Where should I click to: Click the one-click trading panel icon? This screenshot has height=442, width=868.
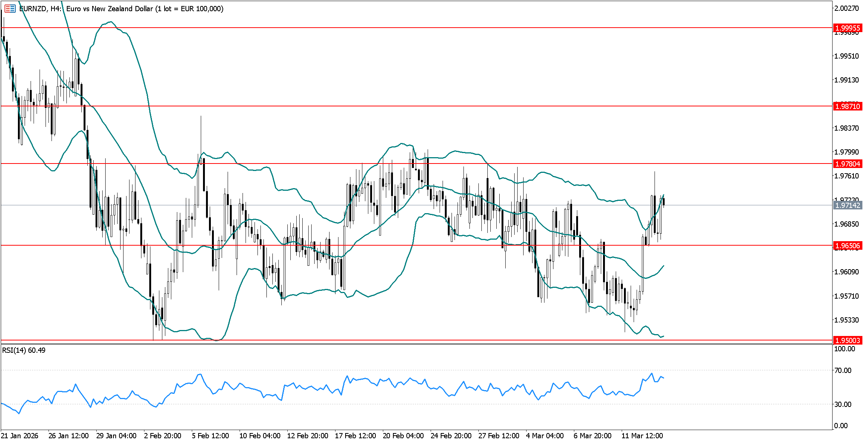tap(10, 8)
